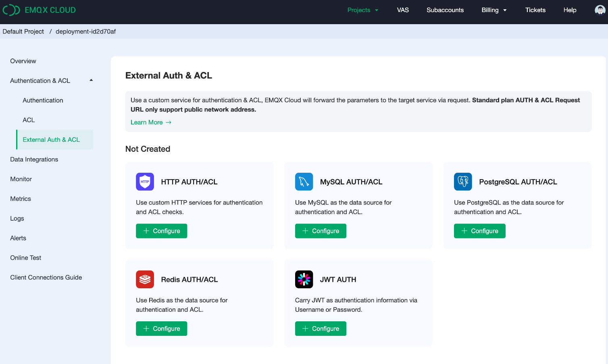608x364 pixels.
Task: Click the HTTP AUTH/ACL shield icon
Action: 145,182
